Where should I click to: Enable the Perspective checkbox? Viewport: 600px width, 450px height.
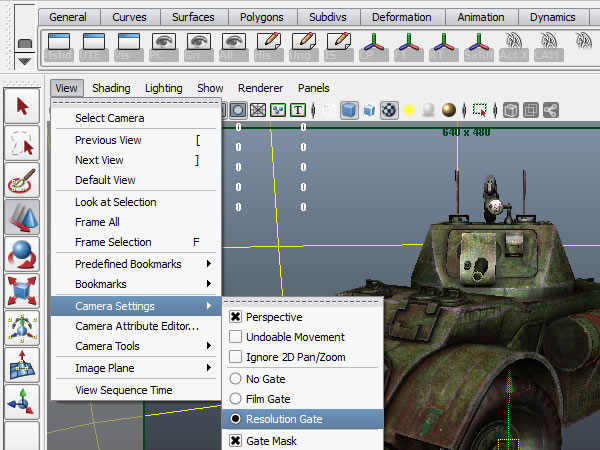point(235,317)
